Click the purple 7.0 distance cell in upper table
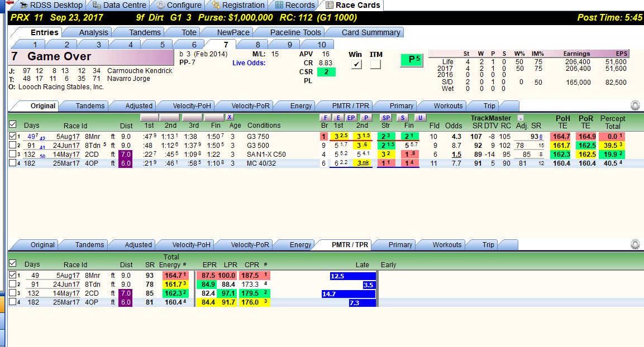 [x=125, y=154]
